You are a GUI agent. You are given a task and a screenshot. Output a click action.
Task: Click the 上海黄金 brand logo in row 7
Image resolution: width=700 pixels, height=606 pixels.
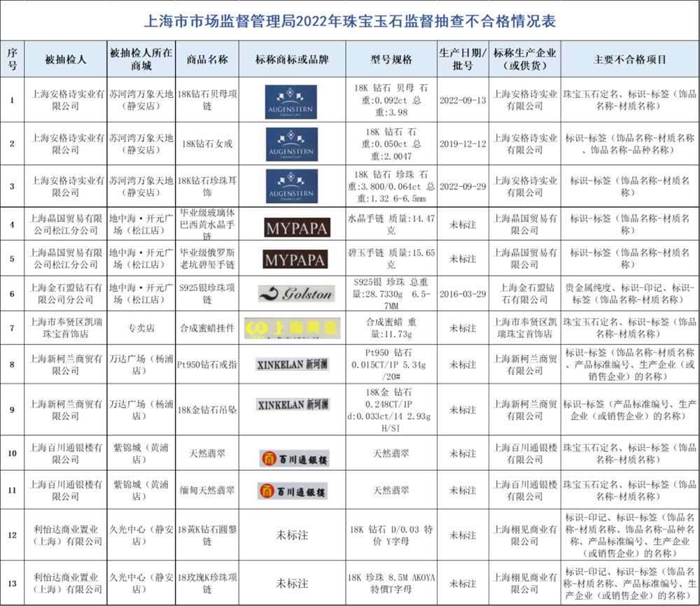coord(293,328)
